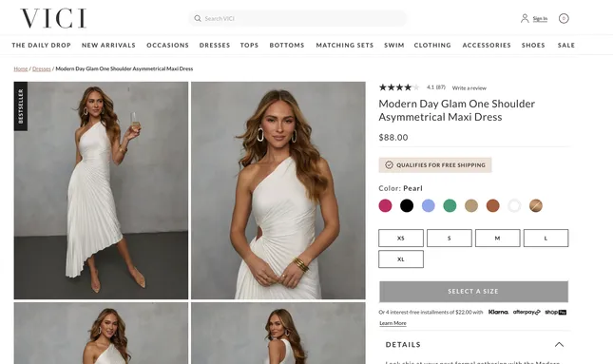Click Learn More installments link
This screenshot has width=613, height=364.
coord(393,323)
